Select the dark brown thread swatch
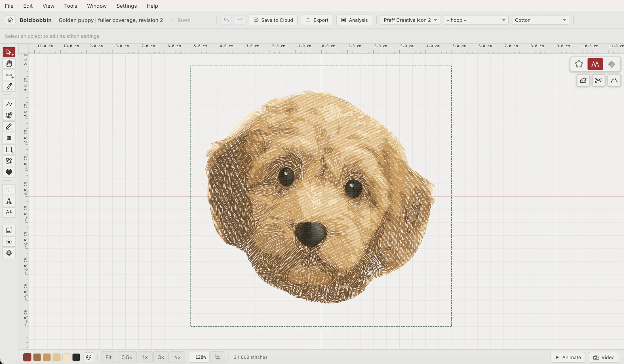624x364 pixels. [27, 357]
